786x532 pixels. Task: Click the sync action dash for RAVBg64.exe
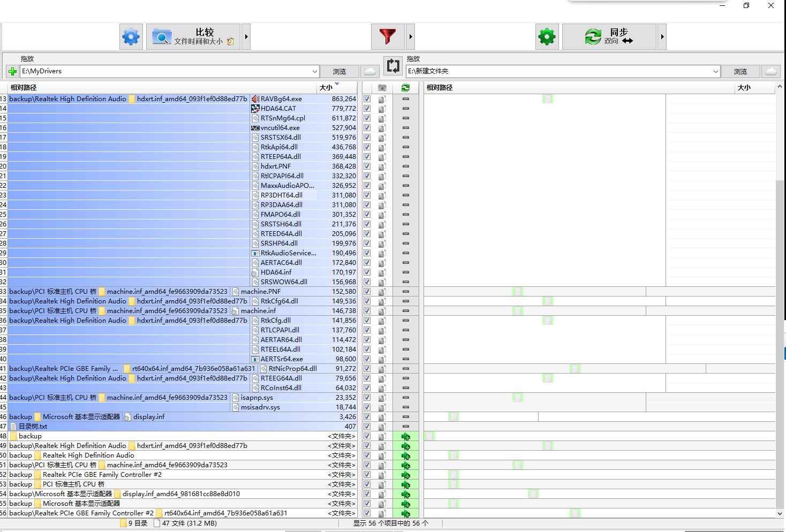tap(405, 99)
